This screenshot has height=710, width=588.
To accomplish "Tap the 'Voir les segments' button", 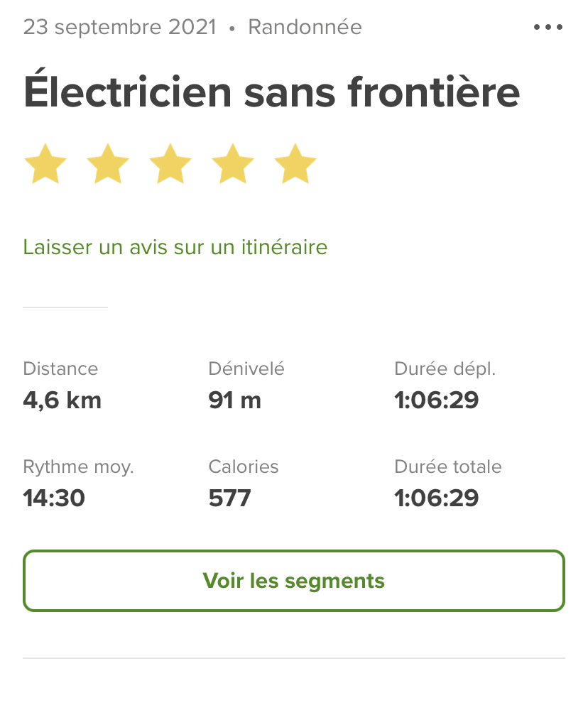I will pyautogui.click(x=294, y=581).
